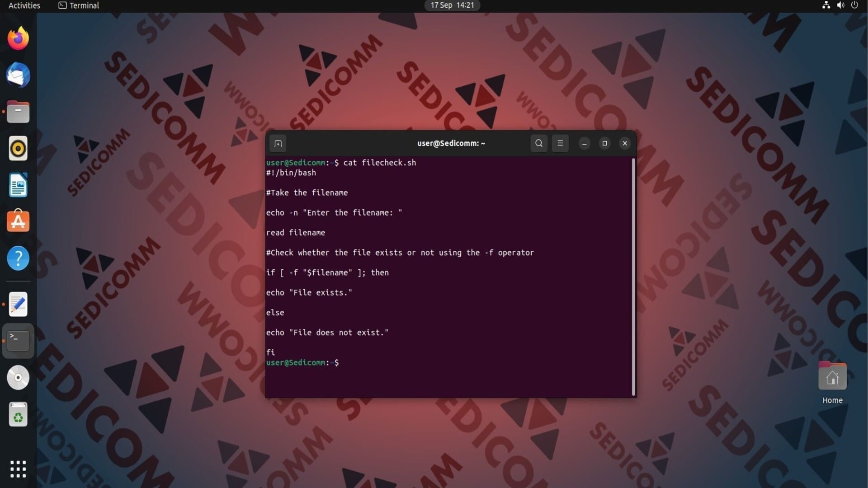The height and width of the screenshot is (488, 868).
Task: Open the power menu icon
Action: pos(854,5)
